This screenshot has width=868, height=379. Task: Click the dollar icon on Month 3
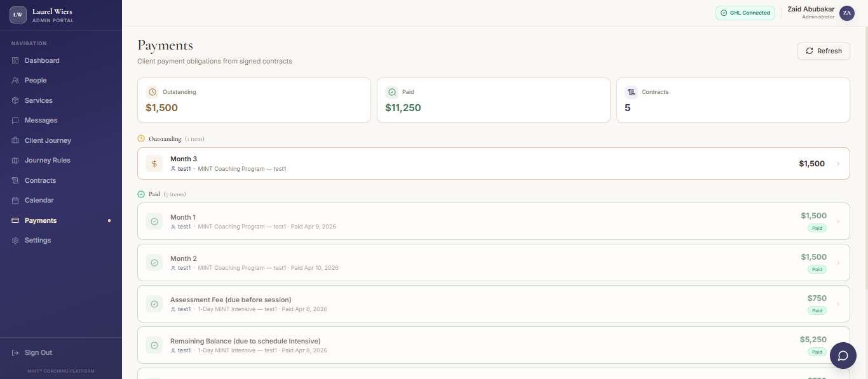point(154,164)
